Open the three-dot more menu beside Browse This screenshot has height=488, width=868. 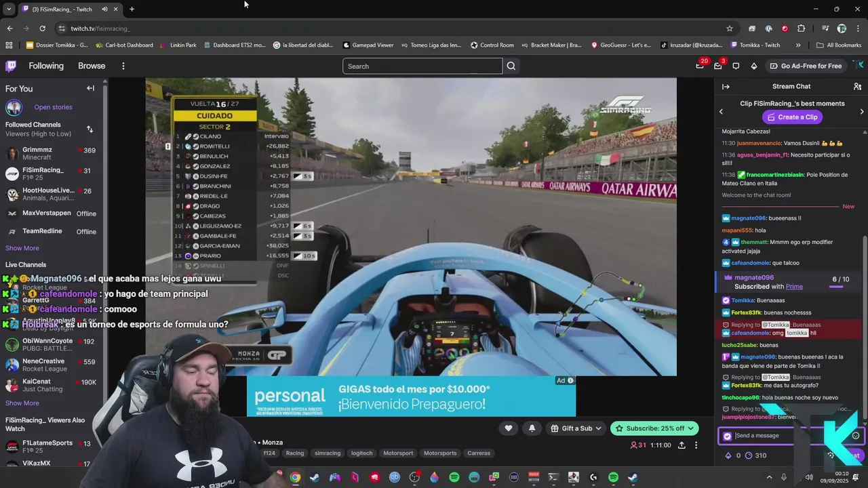[x=123, y=66]
